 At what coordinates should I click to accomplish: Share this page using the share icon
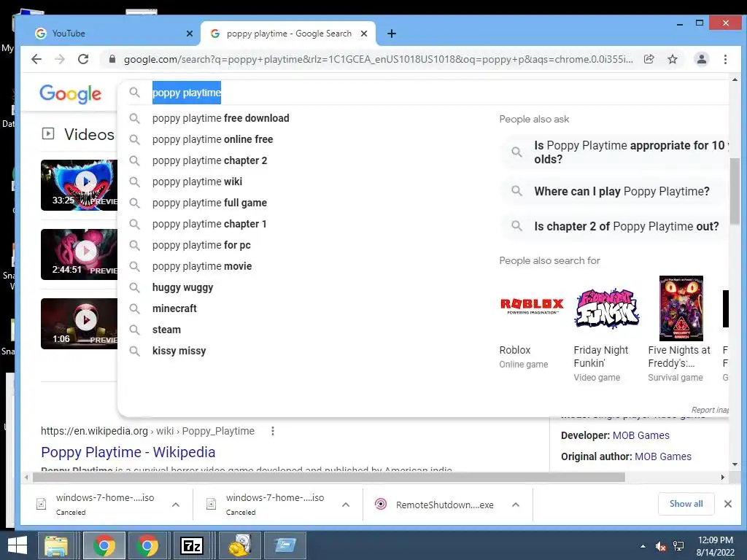[x=649, y=59]
